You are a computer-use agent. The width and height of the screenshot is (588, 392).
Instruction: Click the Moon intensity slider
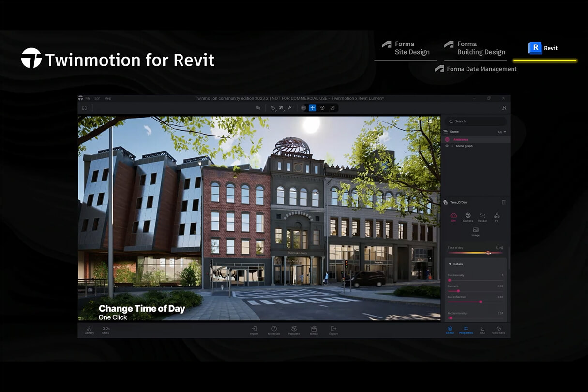pyautogui.click(x=476, y=318)
